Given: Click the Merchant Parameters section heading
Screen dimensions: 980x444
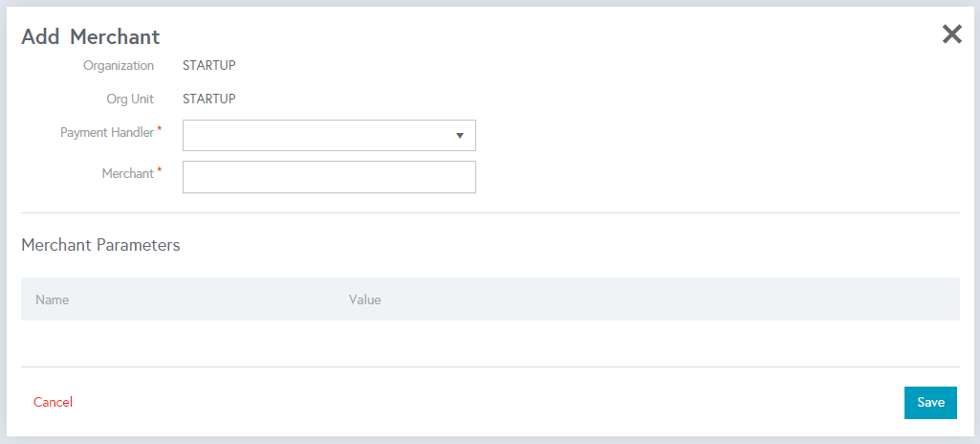Looking at the screenshot, I should click(100, 245).
